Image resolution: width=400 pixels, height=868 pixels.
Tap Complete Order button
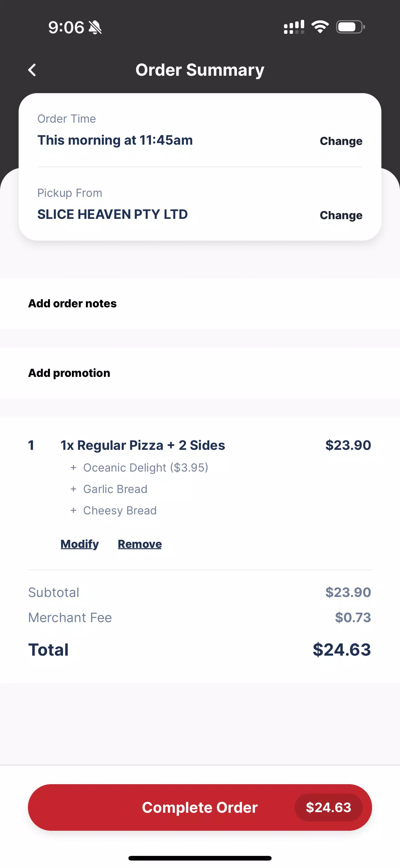tap(200, 807)
